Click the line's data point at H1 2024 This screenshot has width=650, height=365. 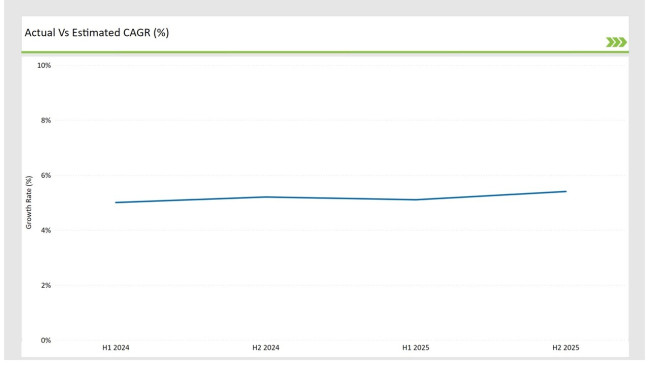coord(116,202)
